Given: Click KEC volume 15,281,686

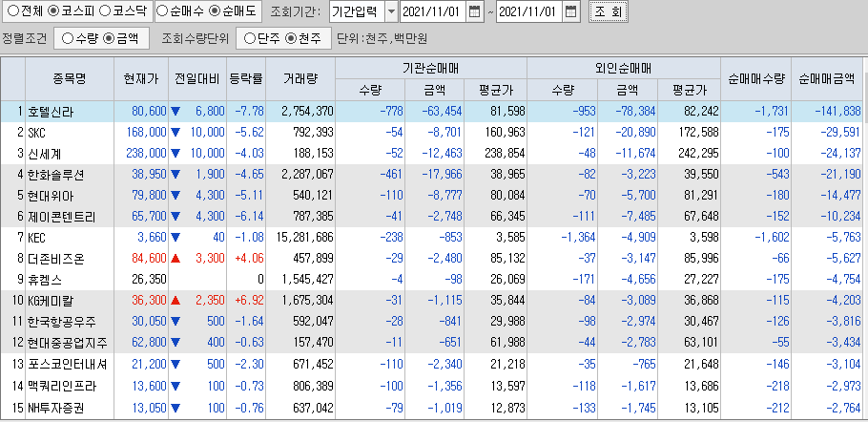Looking at the screenshot, I should coord(305,238).
